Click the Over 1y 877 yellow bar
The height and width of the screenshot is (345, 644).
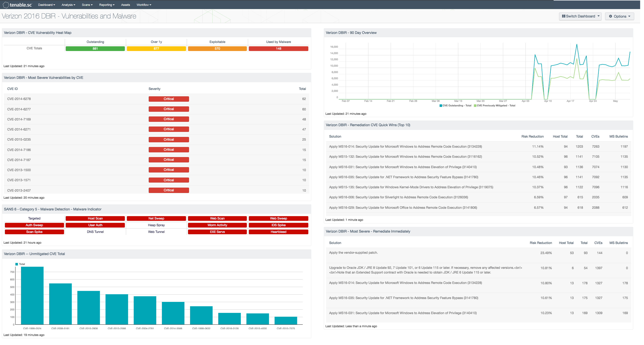pyautogui.click(x=156, y=49)
